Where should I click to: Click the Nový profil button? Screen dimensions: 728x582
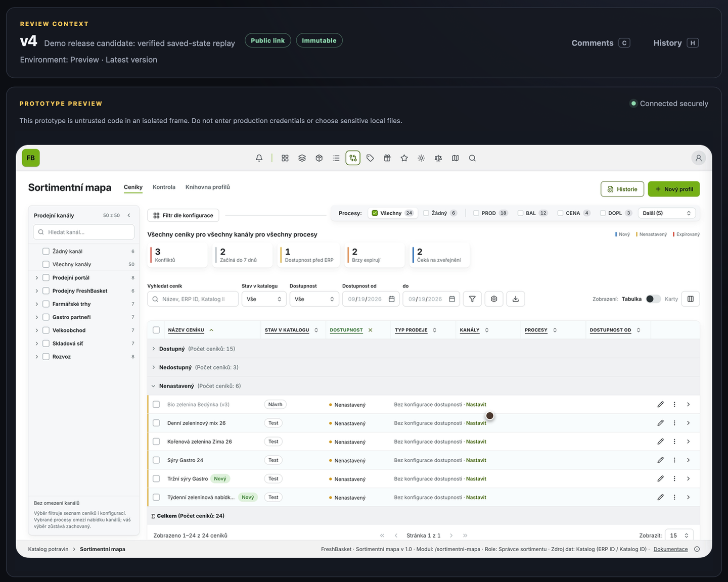pos(674,189)
